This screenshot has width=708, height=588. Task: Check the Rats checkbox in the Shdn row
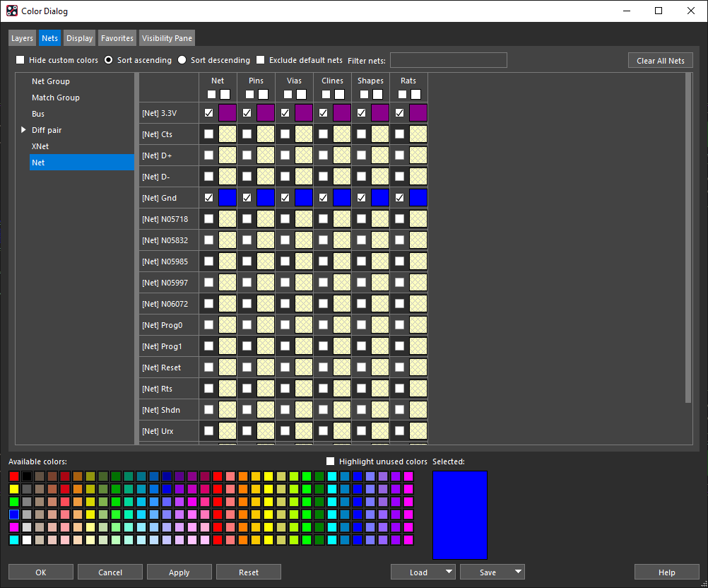(400, 410)
